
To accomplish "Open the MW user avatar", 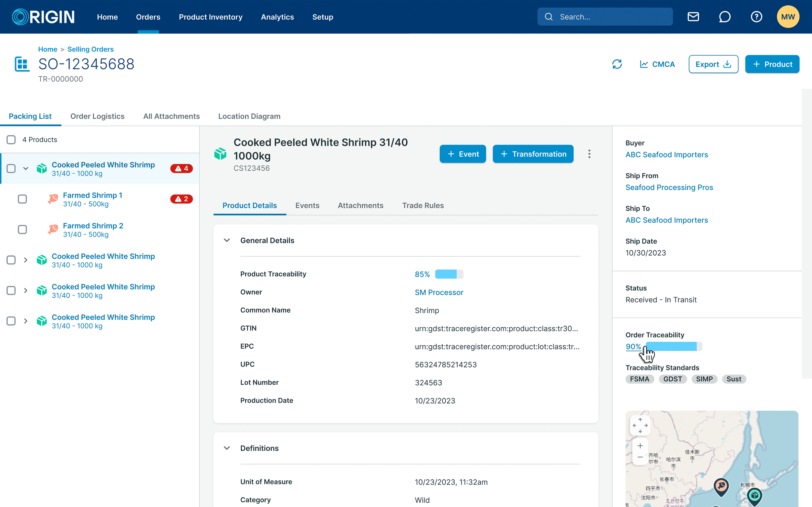I will 788,17.
